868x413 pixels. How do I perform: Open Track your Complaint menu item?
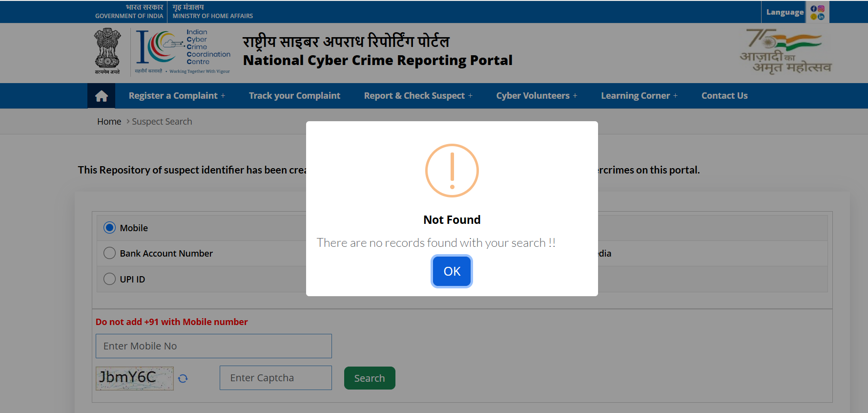click(294, 96)
